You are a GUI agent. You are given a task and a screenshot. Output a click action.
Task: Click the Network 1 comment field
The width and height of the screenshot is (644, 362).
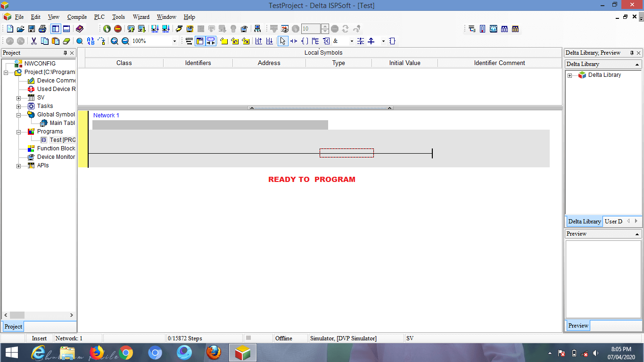coord(210,125)
